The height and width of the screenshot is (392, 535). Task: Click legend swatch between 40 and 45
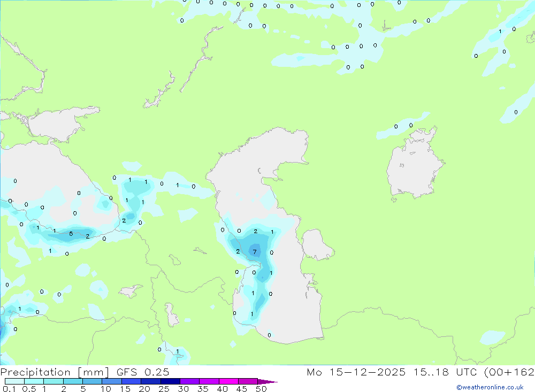[228, 381]
